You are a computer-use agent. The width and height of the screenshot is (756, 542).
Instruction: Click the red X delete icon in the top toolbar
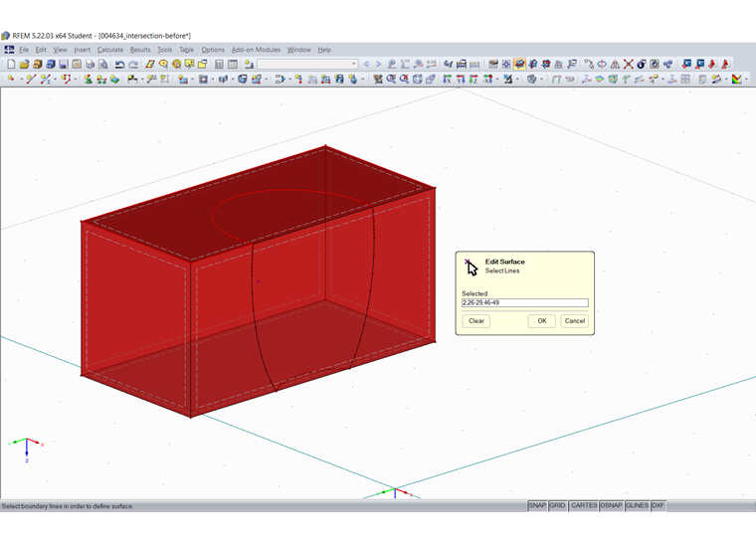pos(629,64)
